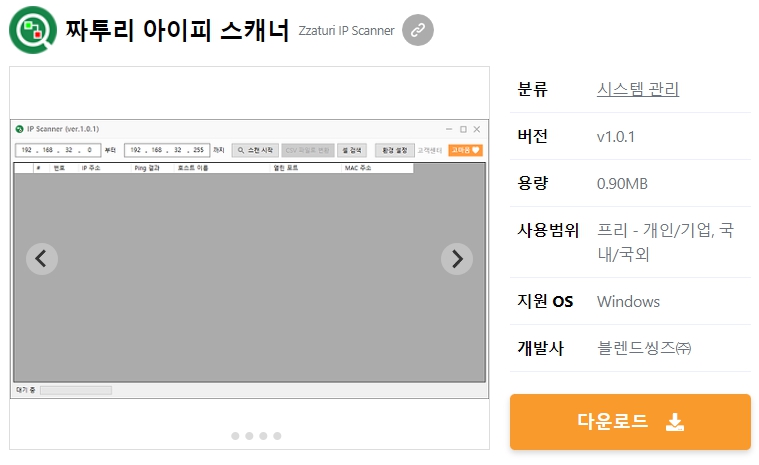Click the orange 고마움 heart button

[465, 150]
